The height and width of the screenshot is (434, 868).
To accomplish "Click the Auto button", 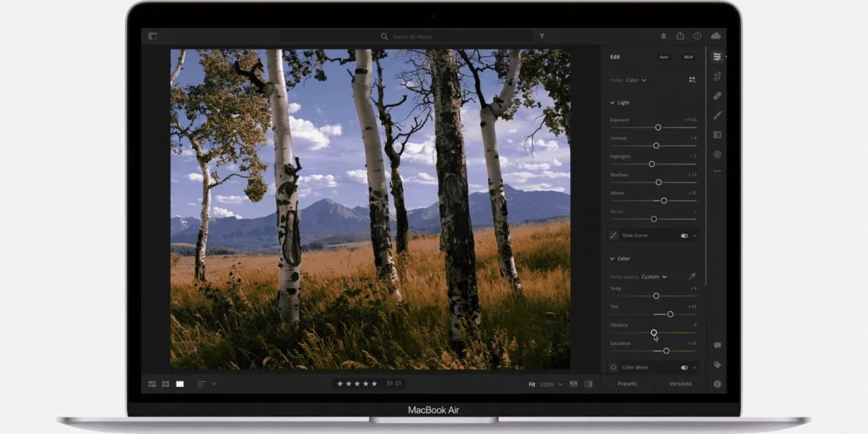I will 664,57.
